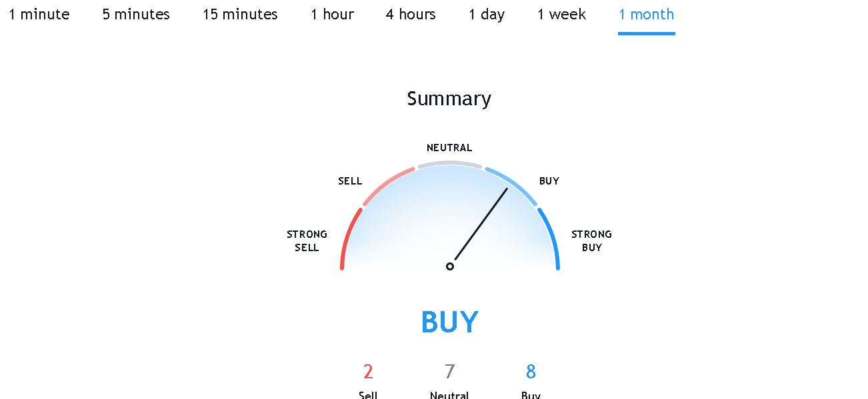Click the STRONG SELL gauge label

[x=307, y=240]
